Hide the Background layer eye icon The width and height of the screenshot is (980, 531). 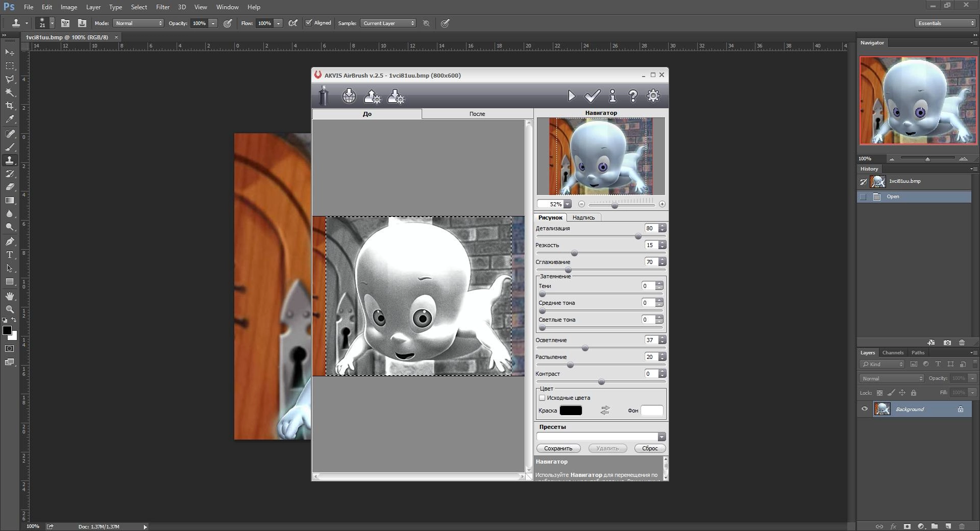(x=865, y=409)
